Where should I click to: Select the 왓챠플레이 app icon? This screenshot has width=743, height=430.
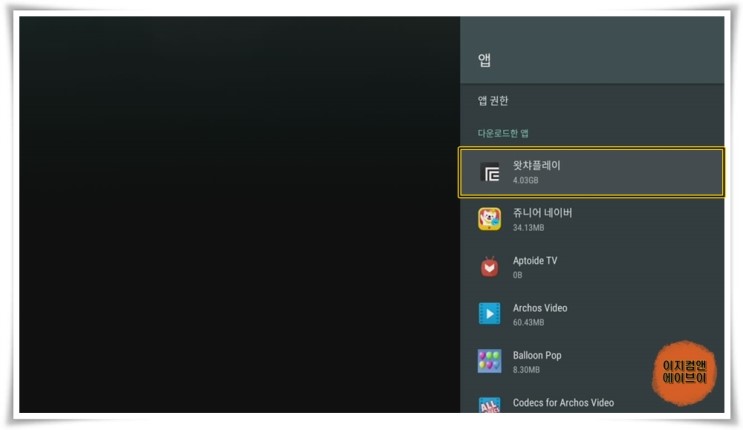coord(489,172)
